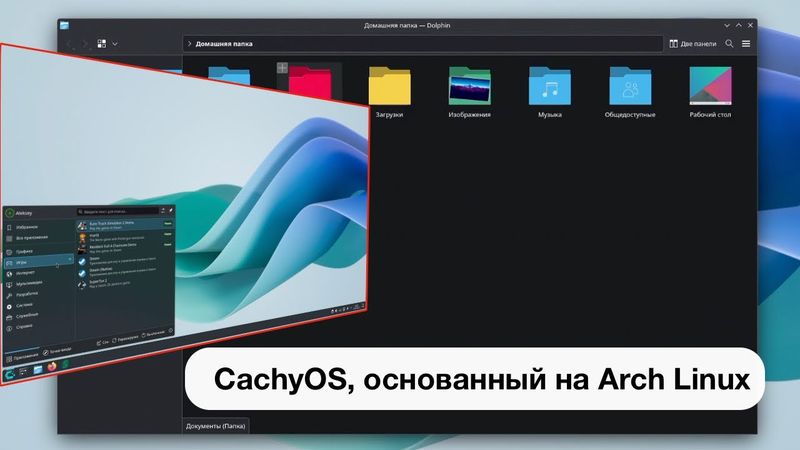Select the partly hidden red folder in Dolphin
Image resolution: width=800 pixels, height=450 pixels.
[311, 83]
